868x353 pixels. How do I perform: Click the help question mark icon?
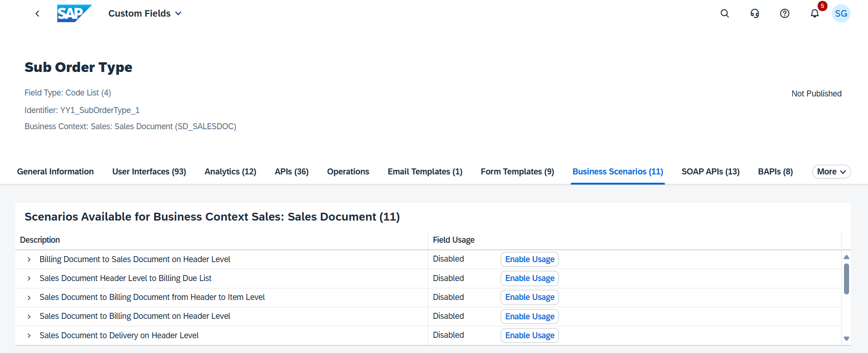tap(784, 14)
